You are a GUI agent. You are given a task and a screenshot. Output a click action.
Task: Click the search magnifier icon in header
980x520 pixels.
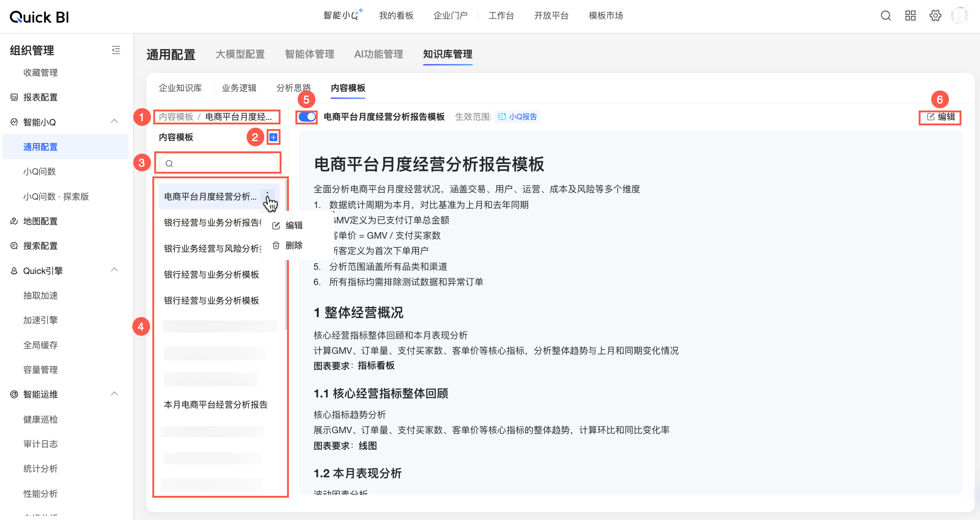click(886, 16)
